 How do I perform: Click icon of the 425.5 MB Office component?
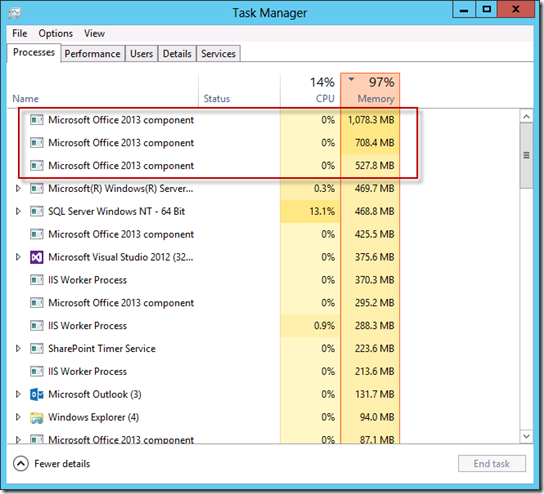pyautogui.click(x=36, y=235)
